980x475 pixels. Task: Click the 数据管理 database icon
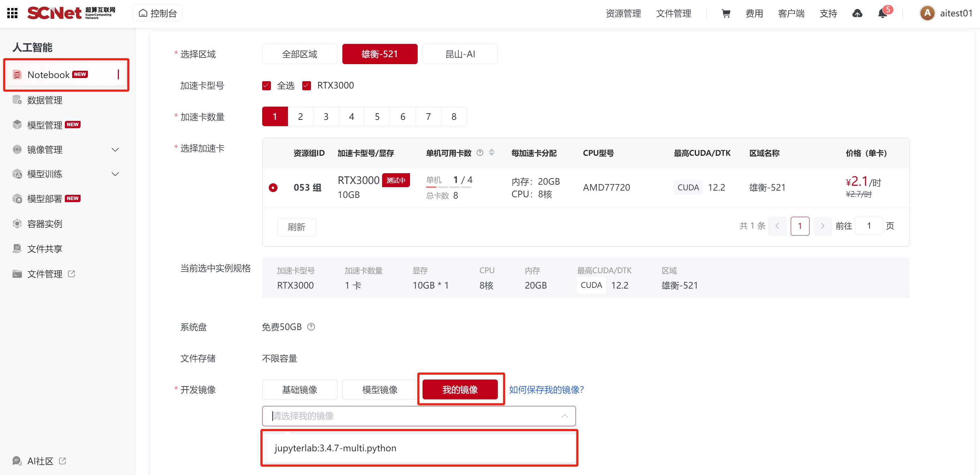(17, 100)
